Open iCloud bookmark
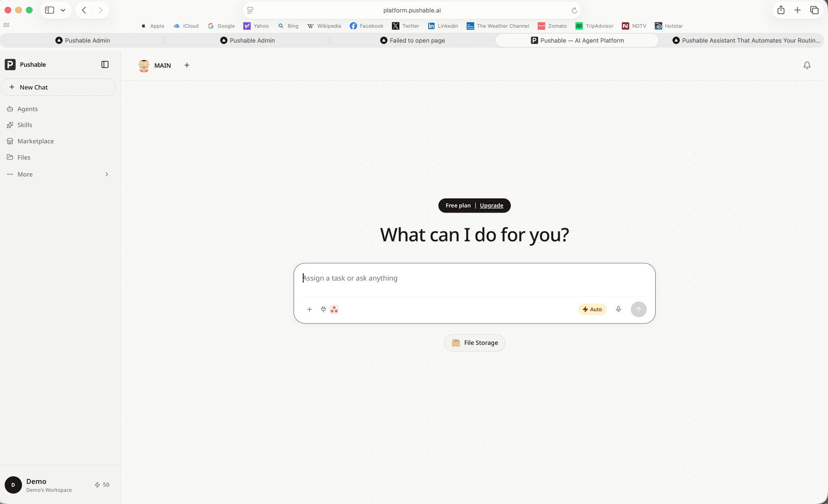 (x=186, y=26)
